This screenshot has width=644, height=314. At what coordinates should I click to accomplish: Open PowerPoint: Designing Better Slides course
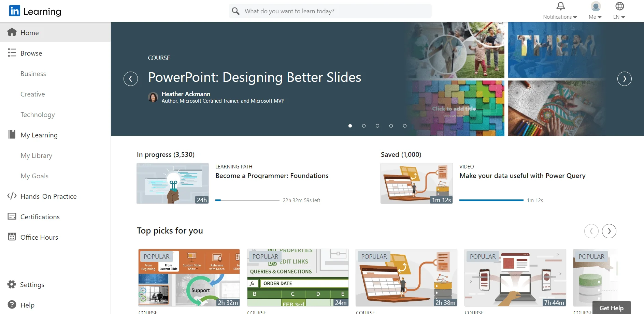(255, 77)
